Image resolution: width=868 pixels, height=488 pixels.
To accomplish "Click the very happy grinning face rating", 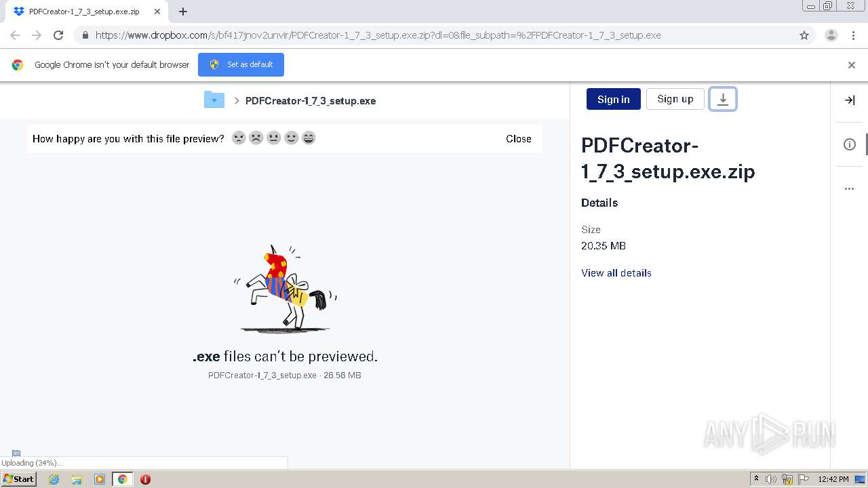I will click(309, 138).
